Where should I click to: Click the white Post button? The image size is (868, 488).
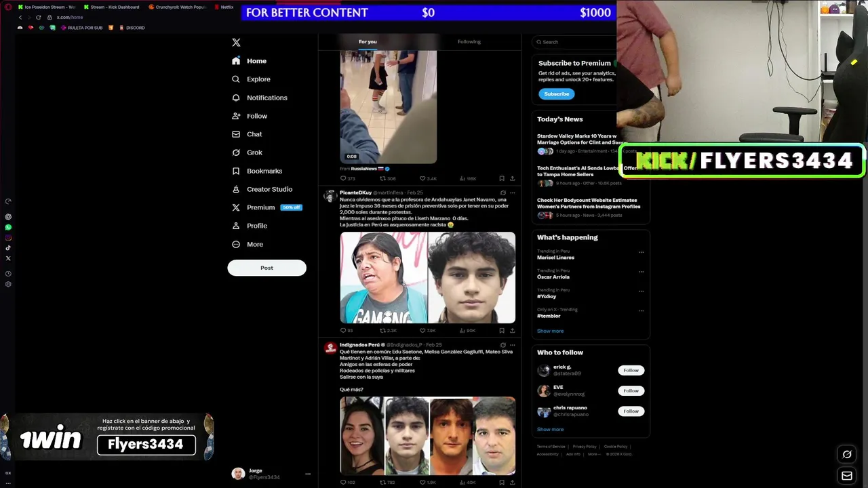point(267,268)
